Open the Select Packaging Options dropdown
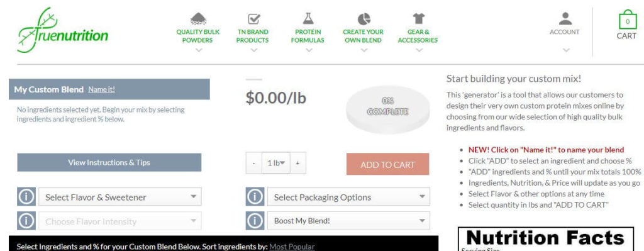 [x=348, y=197]
